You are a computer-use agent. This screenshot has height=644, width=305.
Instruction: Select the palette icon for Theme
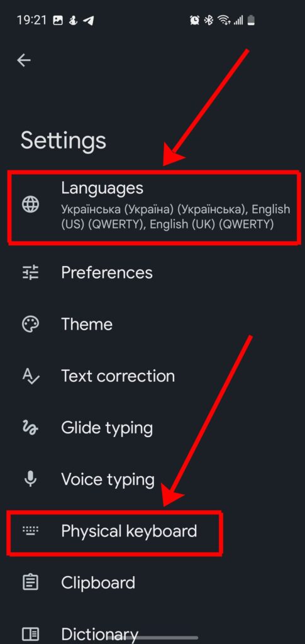click(30, 324)
